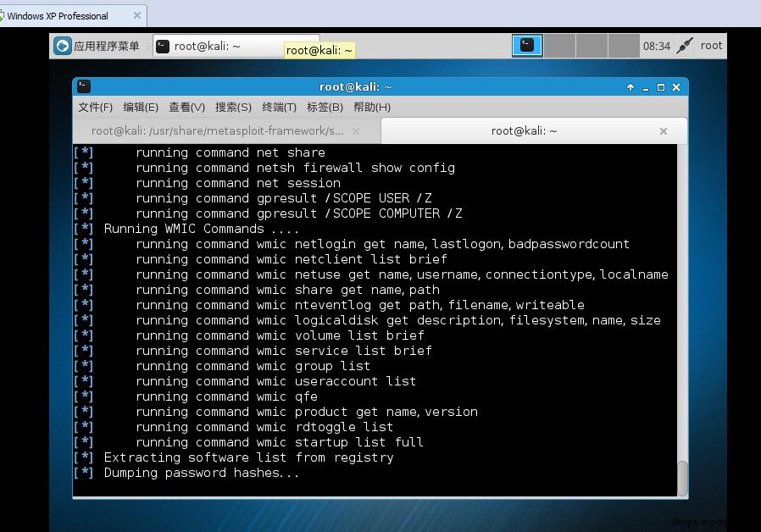Click the network connection icon in the panel
This screenshot has width=761, height=532.
[x=685, y=46]
